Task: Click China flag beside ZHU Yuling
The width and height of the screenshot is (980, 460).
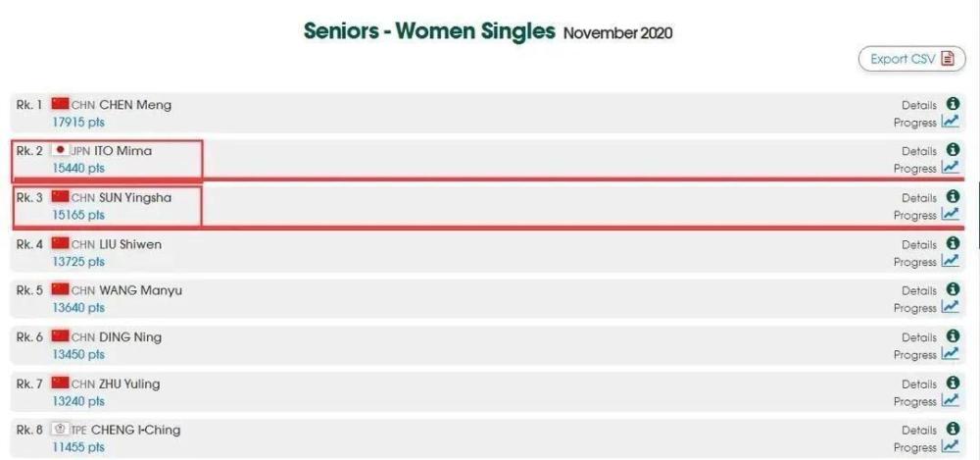Action: pyautogui.click(x=60, y=383)
